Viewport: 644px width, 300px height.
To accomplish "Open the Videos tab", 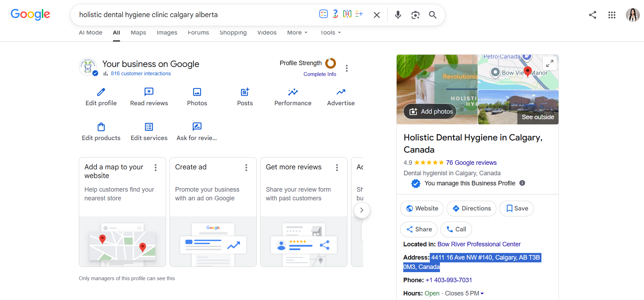I will coord(267,32).
